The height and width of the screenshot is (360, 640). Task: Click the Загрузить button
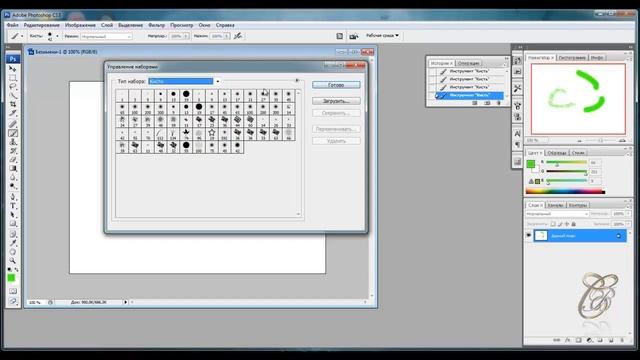336,101
